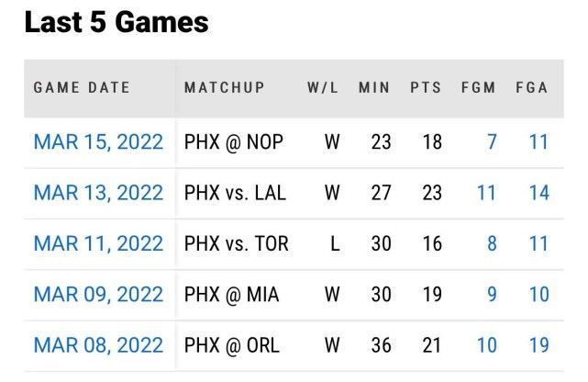
Task: Sort by the PTS column header
Action: (426, 88)
